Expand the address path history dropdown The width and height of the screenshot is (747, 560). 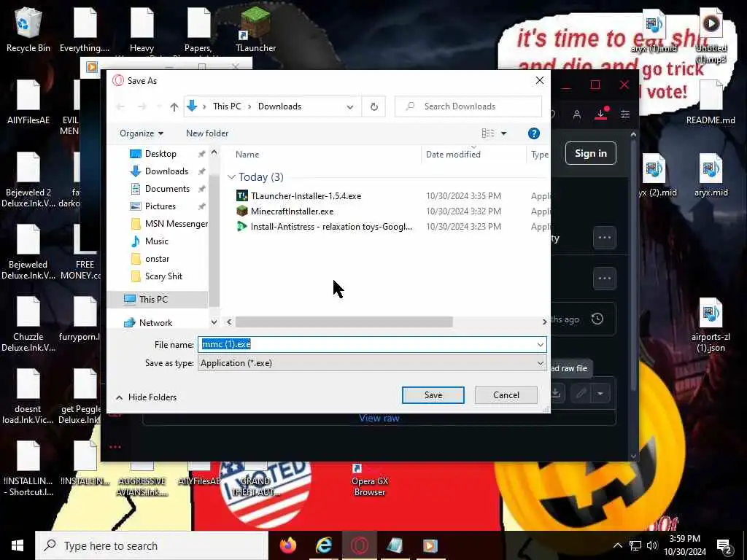point(350,106)
